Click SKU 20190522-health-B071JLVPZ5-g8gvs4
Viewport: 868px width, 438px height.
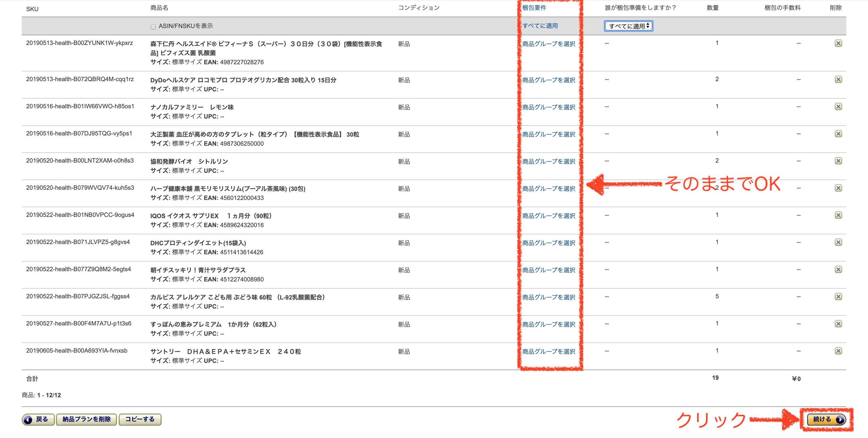[78, 242]
